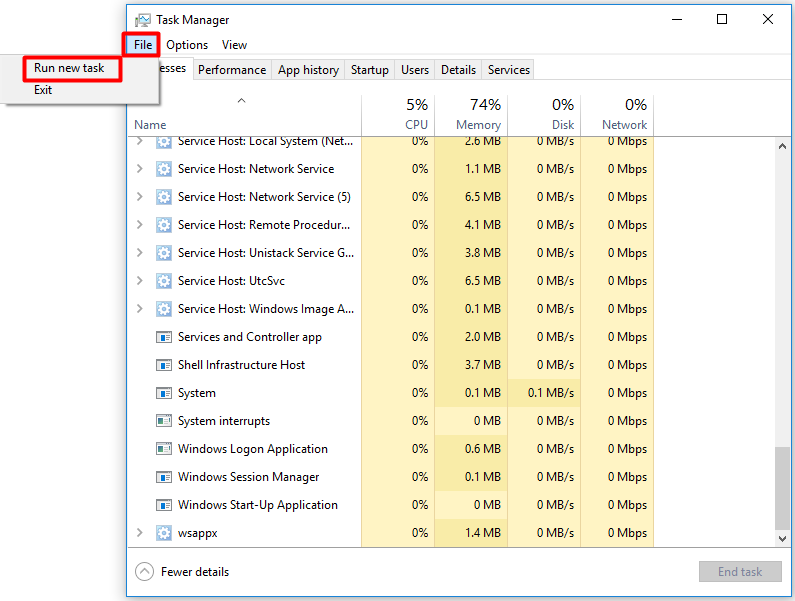Image resolution: width=795 pixels, height=601 pixels.
Task: Click the Windows Logon Application icon
Action: coord(163,448)
